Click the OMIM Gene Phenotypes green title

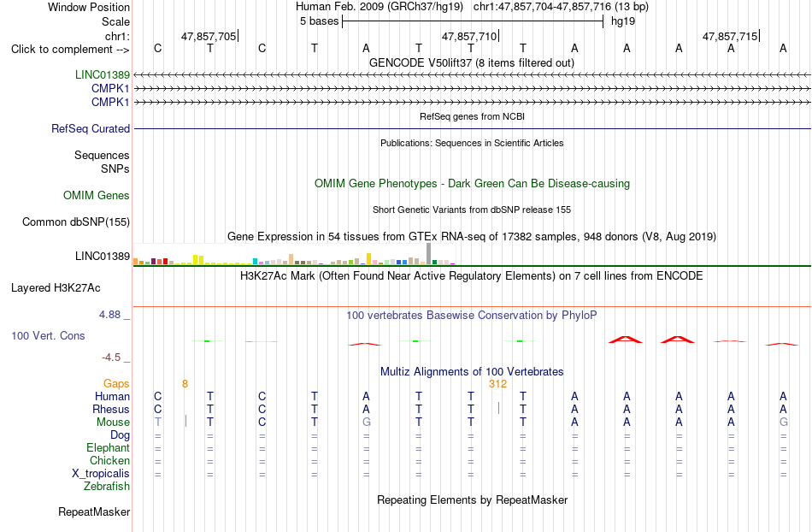tap(472, 183)
